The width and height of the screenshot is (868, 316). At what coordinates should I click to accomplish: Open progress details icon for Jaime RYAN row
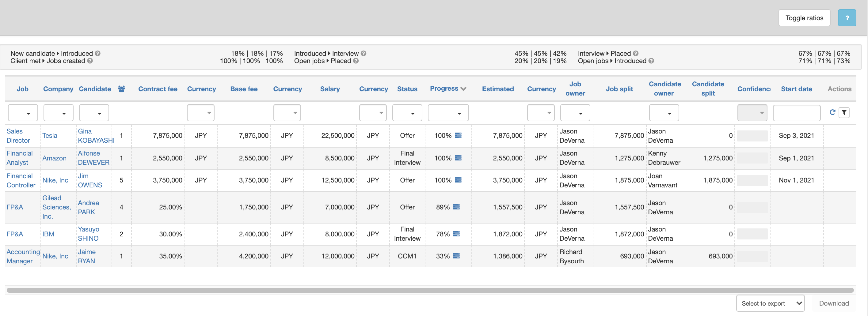[456, 256]
